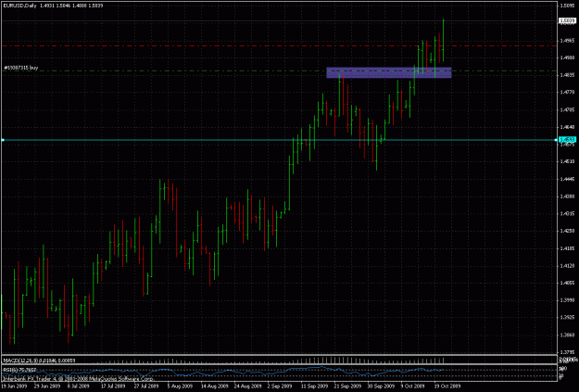This screenshot has height=392, width=579.
Task: Click the white current price tag
Action: pyautogui.click(x=568, y=20)
